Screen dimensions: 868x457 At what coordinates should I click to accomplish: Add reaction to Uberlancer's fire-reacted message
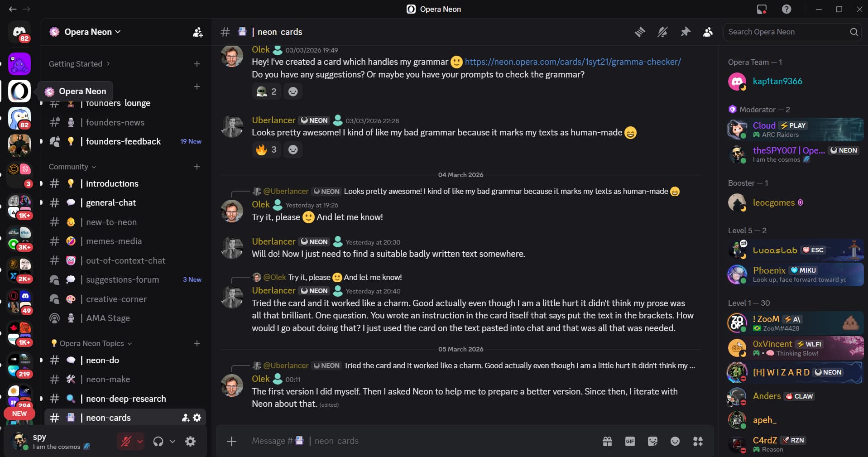[293, 149]
